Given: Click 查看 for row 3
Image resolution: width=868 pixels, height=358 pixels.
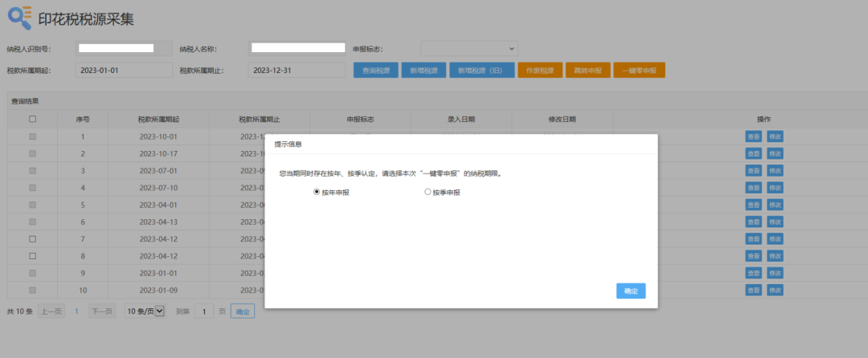Looking at the screenshot, I should pos(753,171).
